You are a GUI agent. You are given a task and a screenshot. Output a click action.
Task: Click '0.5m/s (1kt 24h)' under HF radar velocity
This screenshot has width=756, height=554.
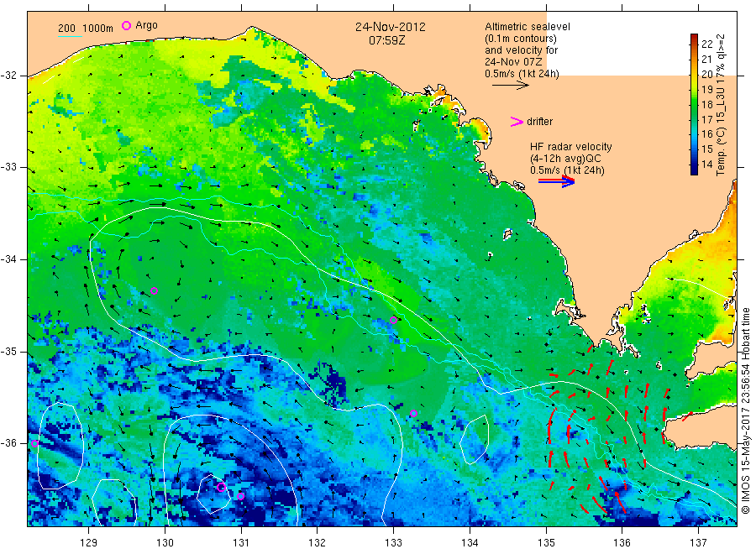coord(567,170)
